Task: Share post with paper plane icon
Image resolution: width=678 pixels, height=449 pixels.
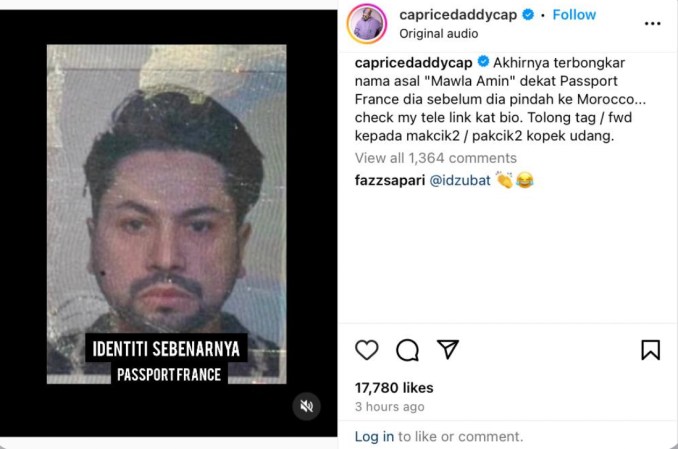Action: tap(448, 349)
